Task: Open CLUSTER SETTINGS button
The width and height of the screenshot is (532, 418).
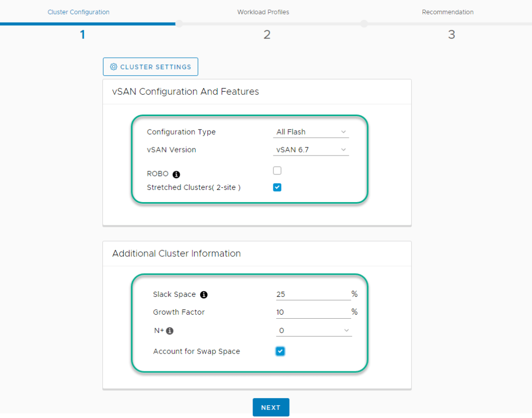Action: point(151,67)
